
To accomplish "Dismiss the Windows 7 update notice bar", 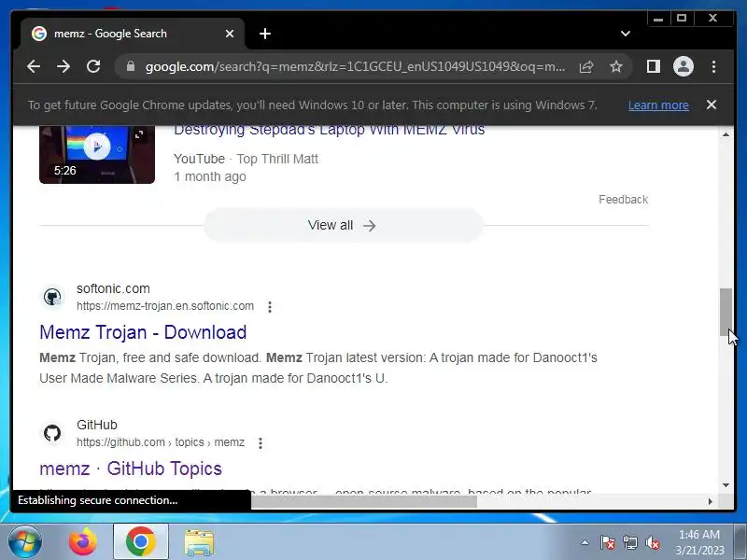I will [x=712, y=105].
